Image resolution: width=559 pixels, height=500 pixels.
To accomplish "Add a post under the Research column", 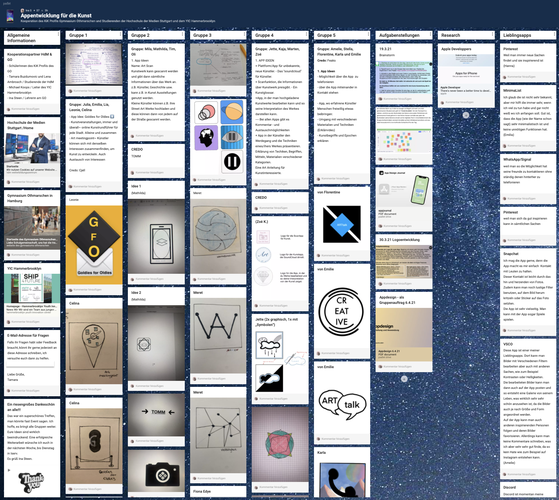I will (x=466, y=115).
